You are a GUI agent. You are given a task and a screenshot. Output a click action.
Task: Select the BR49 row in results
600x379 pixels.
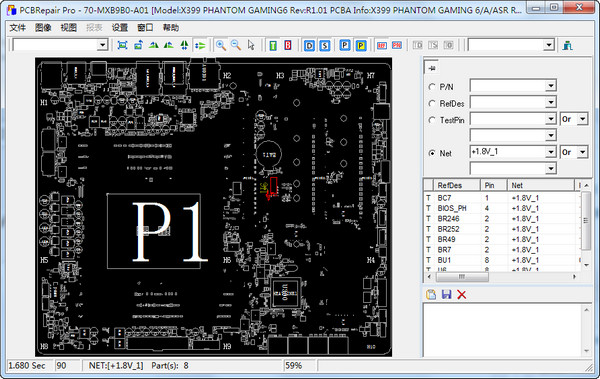pos(501,239)
